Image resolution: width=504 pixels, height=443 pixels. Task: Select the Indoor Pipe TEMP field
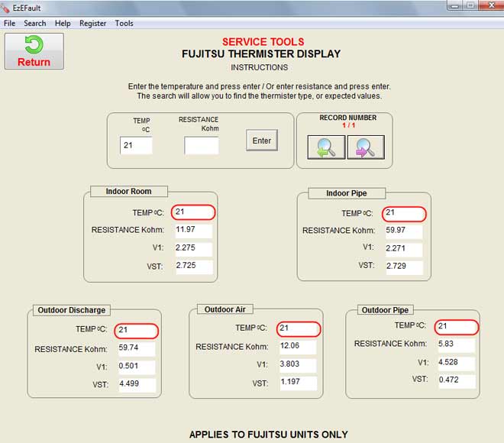click(405, 213)
